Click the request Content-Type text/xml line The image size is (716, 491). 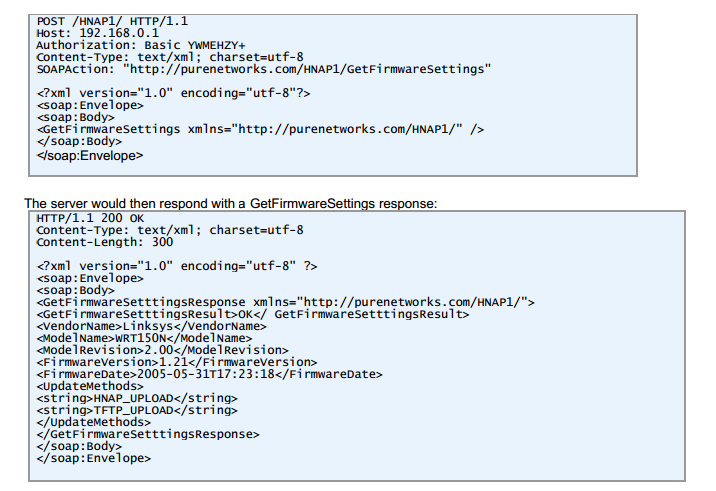170,57
